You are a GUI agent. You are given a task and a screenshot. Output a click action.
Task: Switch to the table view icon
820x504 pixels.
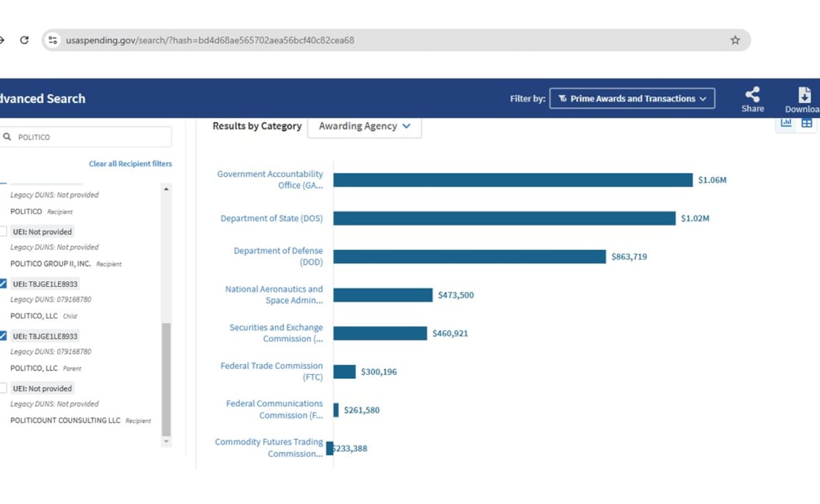pyautogui.click(x=806, y=123)
